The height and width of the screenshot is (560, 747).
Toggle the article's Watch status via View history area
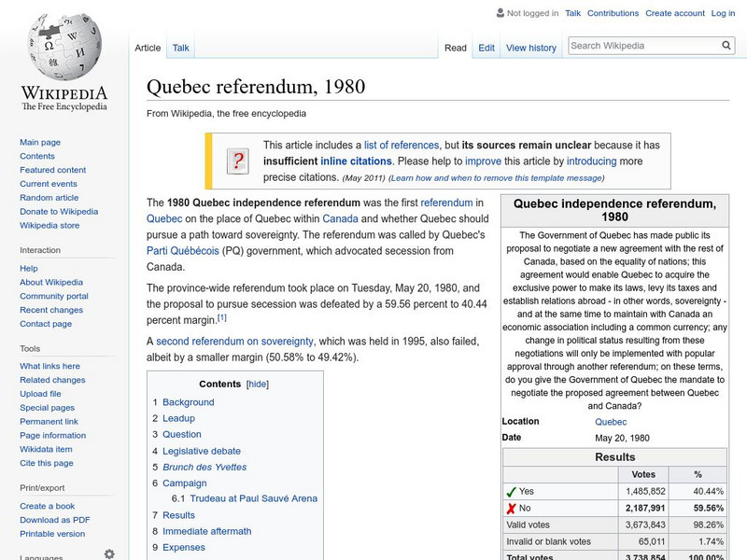coord(530,48)
